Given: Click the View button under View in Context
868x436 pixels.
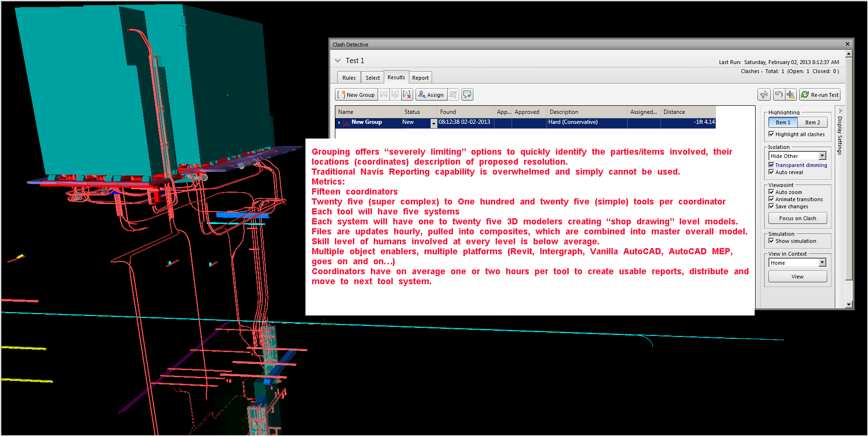Looking at the screenshot, I should pos(797,277).
